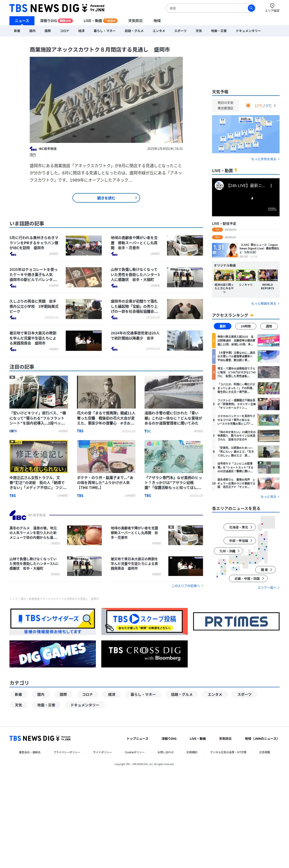Image resolution: width=289 pixels, height=868 pixels.
Task: Open TBS CROSS DIG with Bloomberg banner
Action: tap(144, 654)
